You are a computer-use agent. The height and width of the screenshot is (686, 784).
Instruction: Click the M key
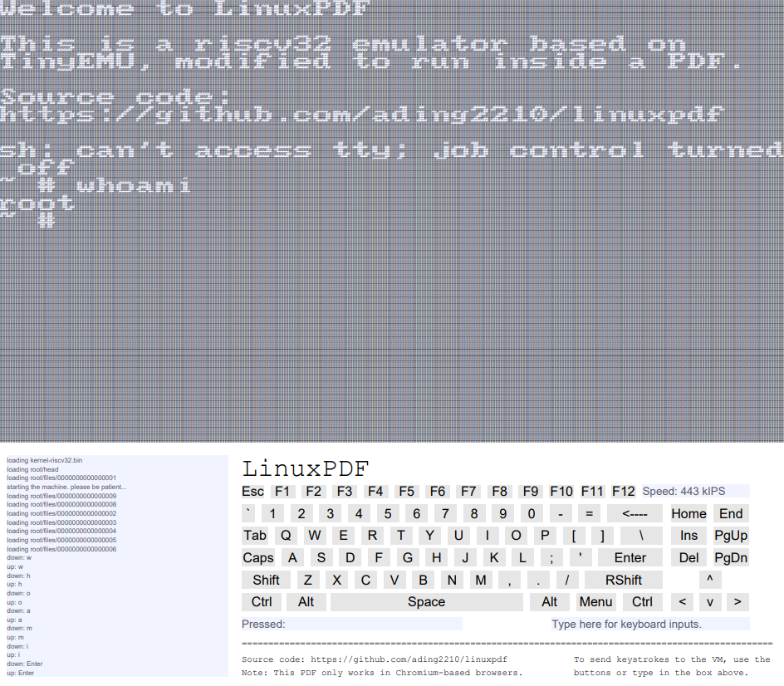[481, 580]
